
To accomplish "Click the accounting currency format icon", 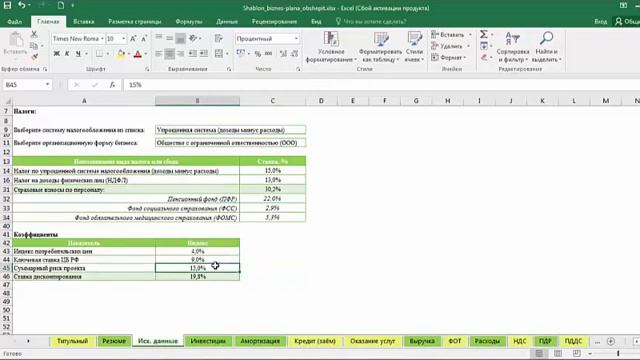I will (241, 53).
